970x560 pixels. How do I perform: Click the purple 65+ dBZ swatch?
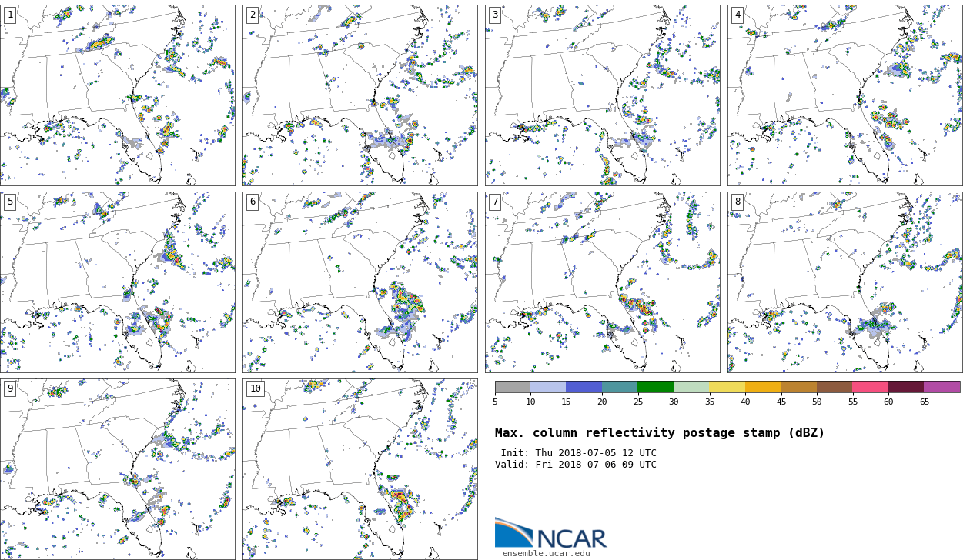[x=942, y=387]
